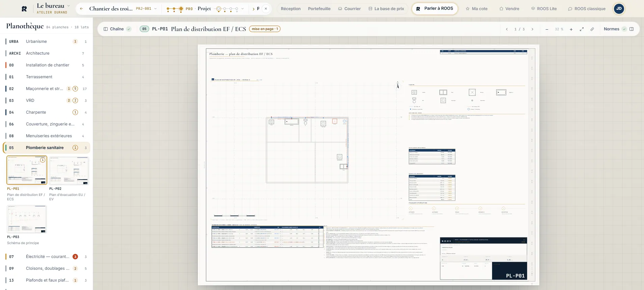Open Ma cote star item
Image resolution: width=644 pixels, height=290 pixels.
(x=476, y=9)
